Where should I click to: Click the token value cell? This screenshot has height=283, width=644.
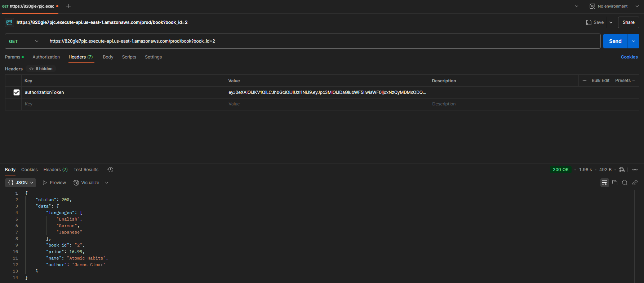[x=327, y=92]
